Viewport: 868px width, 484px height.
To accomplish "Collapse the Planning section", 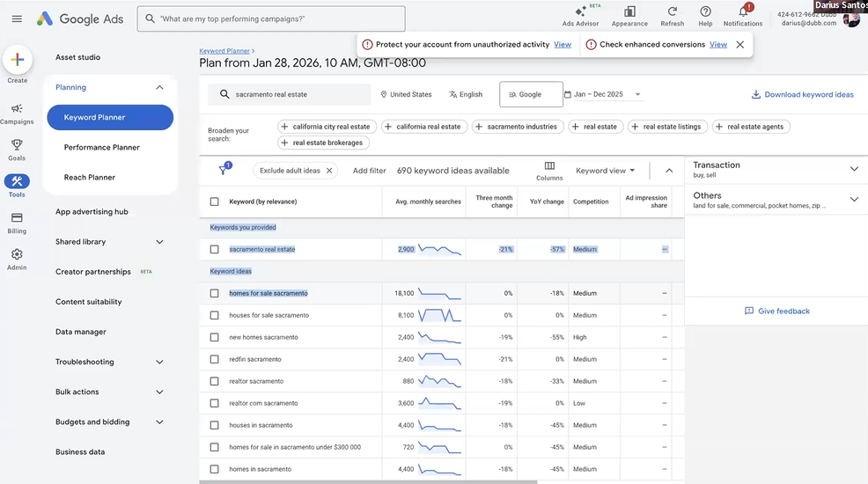I will 159,87.
